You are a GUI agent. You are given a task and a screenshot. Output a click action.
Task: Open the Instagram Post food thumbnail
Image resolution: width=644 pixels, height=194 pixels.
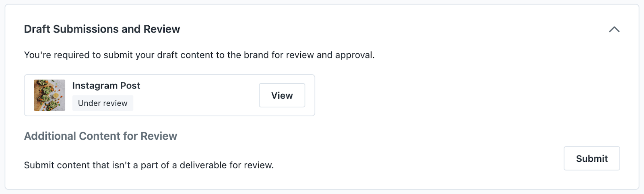(50, 95)
